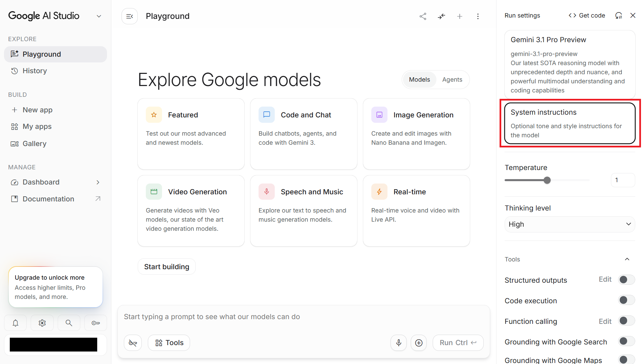Viewport: 643px width, 364px height.
Task: Click the Temperature slider handle
Action: coord(547,180)
